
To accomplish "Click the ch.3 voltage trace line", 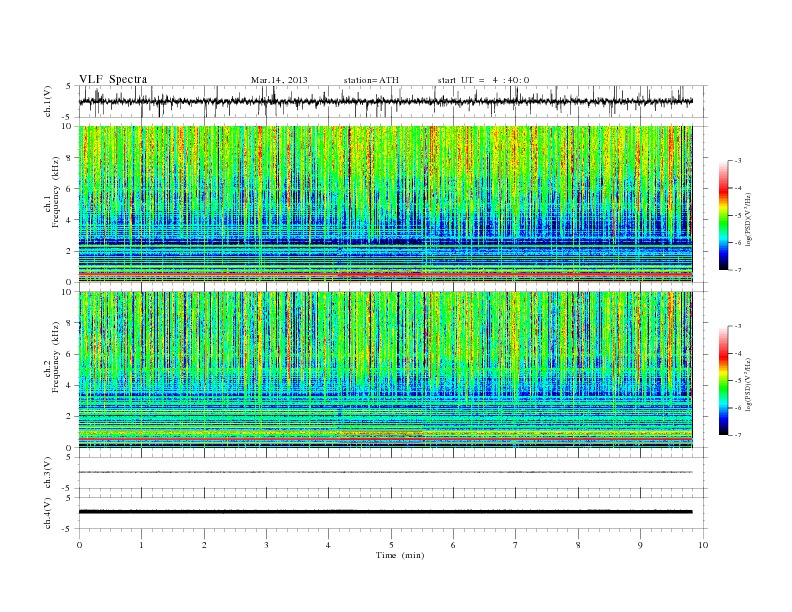I will pyautogui.click(x=385, y=472).
